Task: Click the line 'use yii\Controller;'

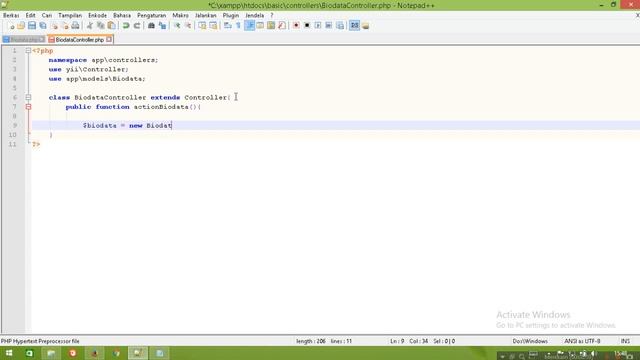Action: pyautogui.click(x=89, y=69)
